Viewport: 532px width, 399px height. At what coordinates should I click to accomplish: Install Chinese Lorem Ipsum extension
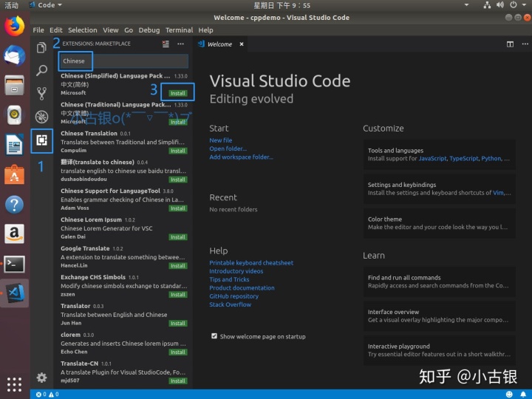178,237
